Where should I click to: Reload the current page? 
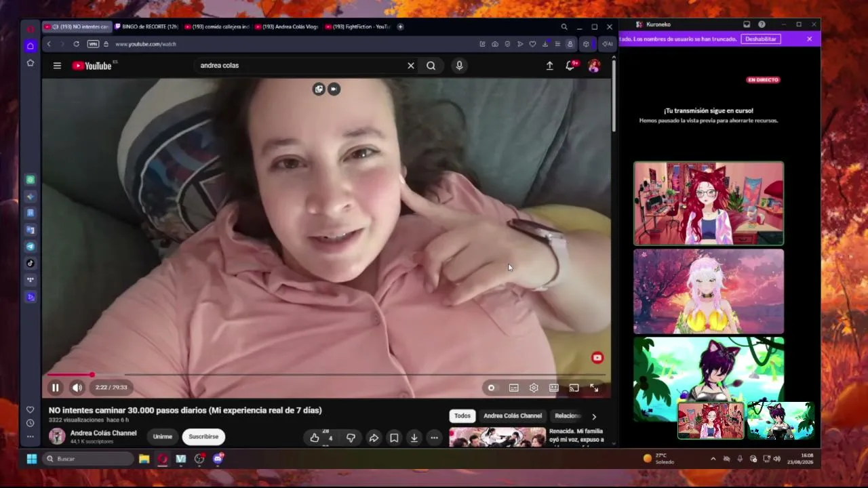pyautogui.click(x=76, y=44)
